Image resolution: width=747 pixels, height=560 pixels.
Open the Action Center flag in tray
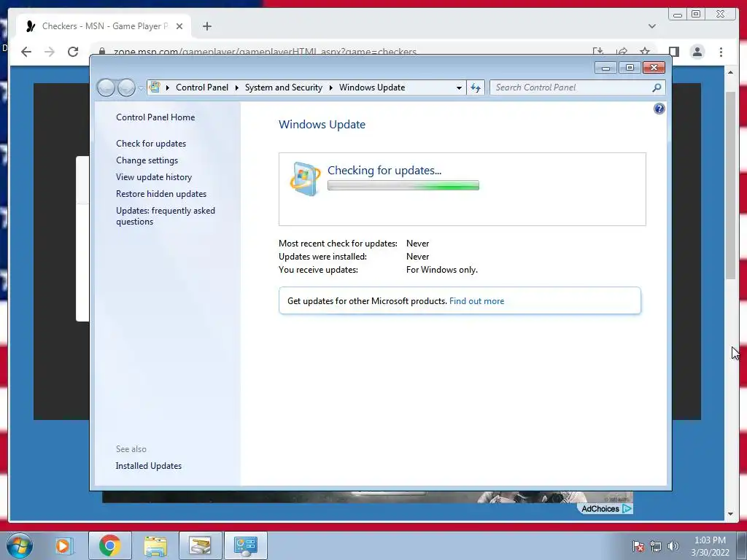[x=638, y=546]
